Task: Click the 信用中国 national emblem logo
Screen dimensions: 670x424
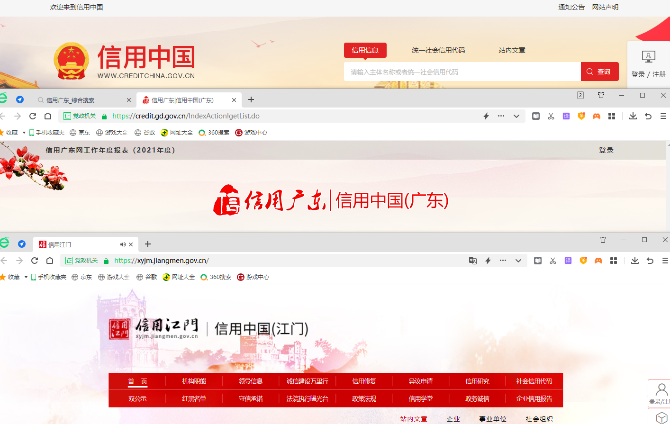Action: 71,61
